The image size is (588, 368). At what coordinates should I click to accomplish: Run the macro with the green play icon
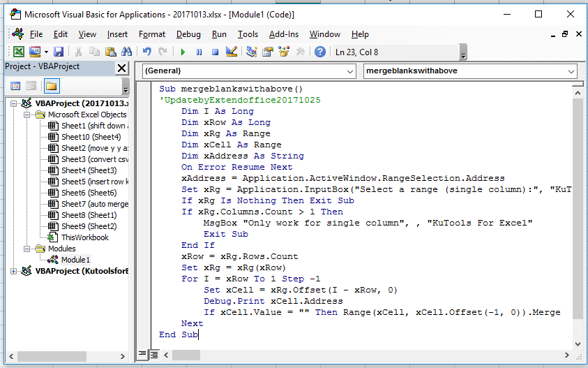(183, 52)
